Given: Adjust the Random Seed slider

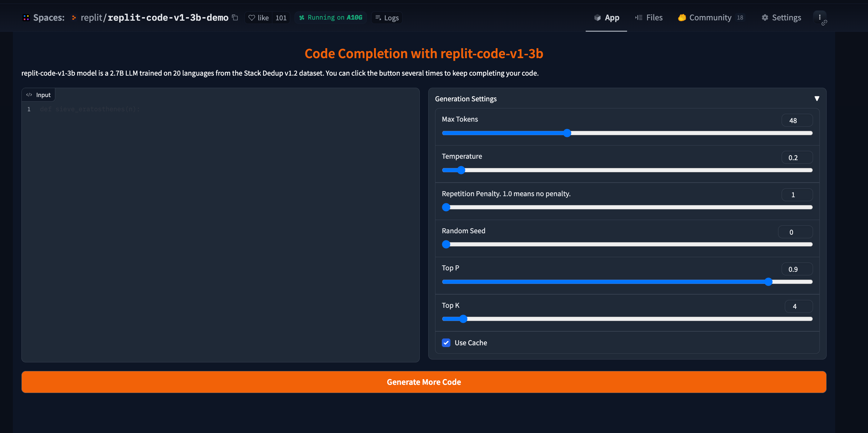Looking at the screenshot, I should 627,244.
